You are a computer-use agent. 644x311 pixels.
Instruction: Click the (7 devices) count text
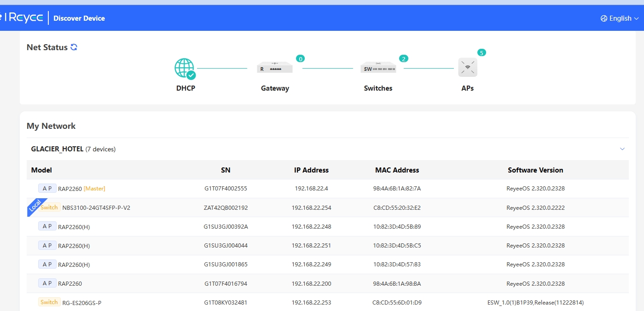(x=100, y=149)
